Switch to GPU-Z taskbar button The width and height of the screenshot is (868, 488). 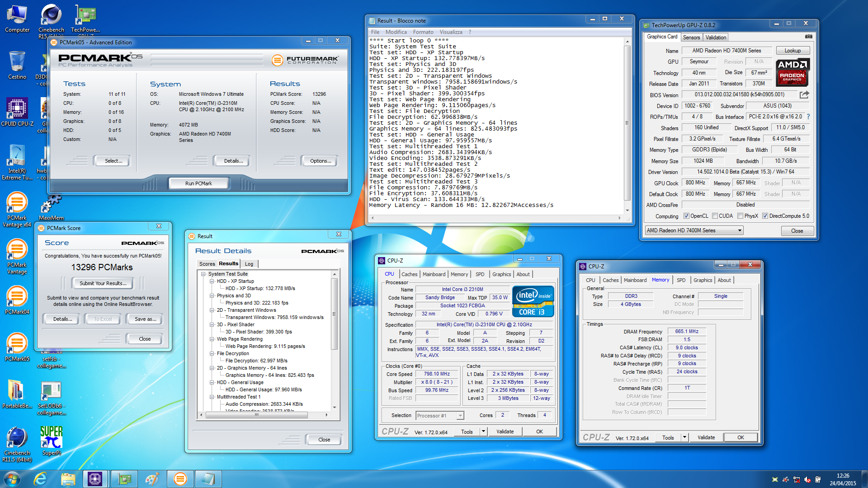click(124, 479)
